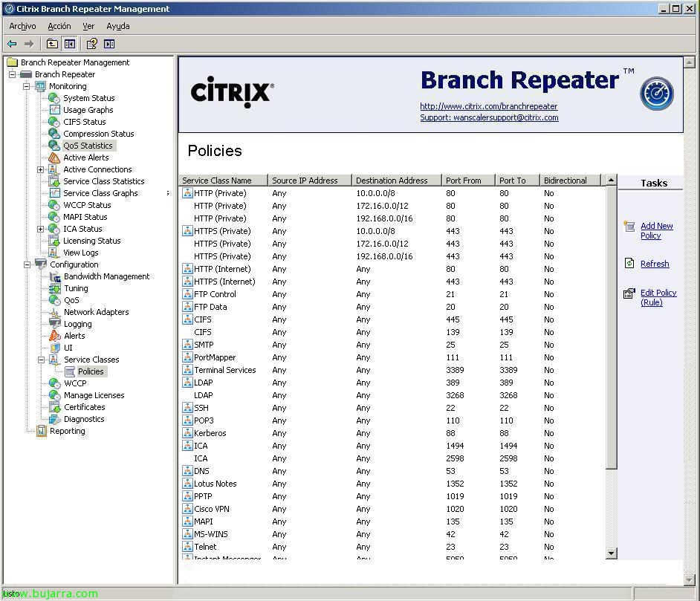Select the MS-WINS policy row
This screenshot has width=700, height=601.
click(x=393, y=534)
